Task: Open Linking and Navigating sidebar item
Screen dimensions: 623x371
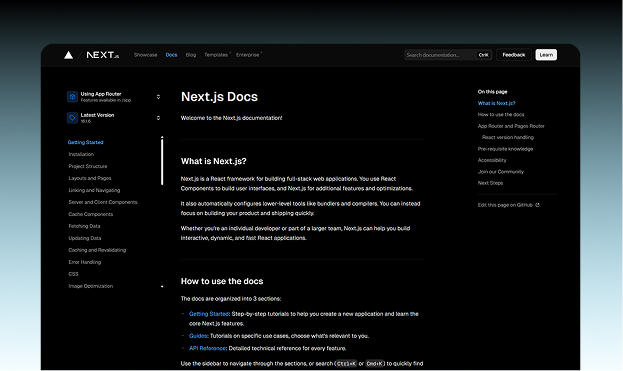Action: pos(94,190)
